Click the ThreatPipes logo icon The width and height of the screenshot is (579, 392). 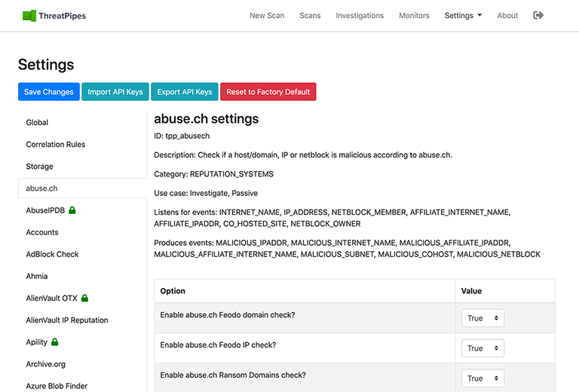pos(29,15)
